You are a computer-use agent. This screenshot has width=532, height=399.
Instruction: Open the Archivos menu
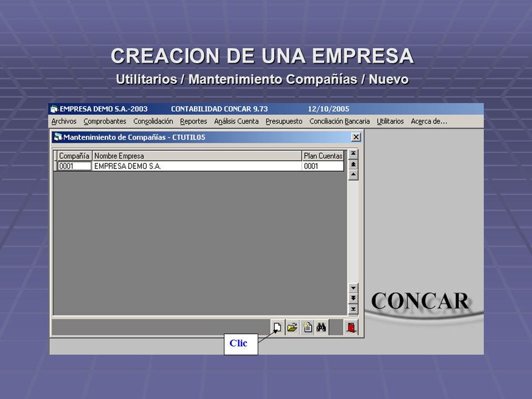pyautogui.click(x=64, y=121)
